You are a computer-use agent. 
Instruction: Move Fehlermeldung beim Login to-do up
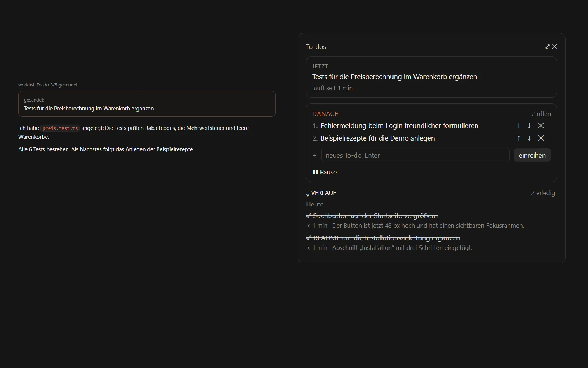[x=519, y=126]
